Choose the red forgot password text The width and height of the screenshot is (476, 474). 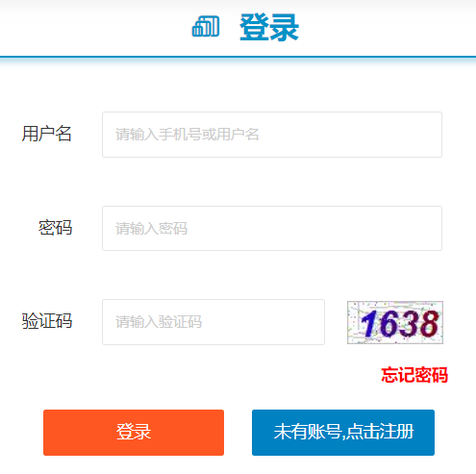point(414,375)
